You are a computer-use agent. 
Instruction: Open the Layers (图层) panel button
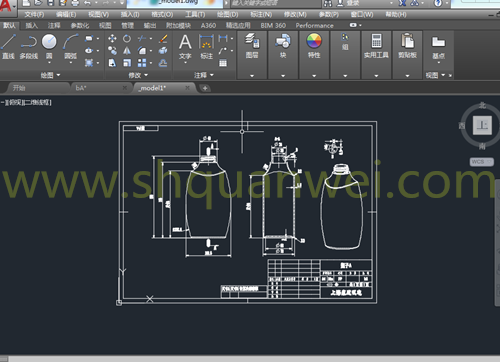tap(252, 46)
